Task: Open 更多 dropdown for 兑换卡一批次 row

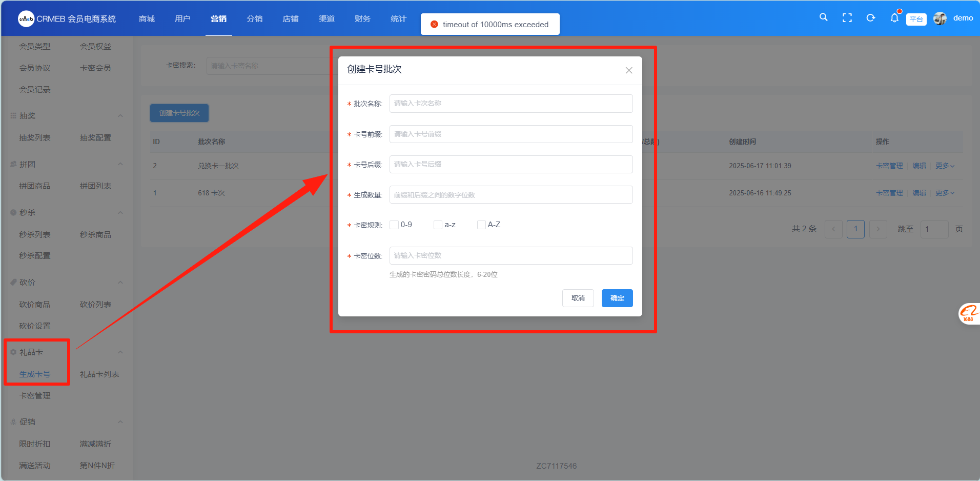Action: click(x=945, y=166)
